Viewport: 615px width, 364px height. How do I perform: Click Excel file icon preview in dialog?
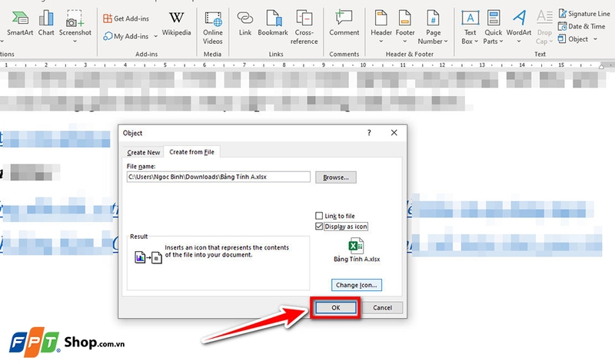tap(356, 246)
